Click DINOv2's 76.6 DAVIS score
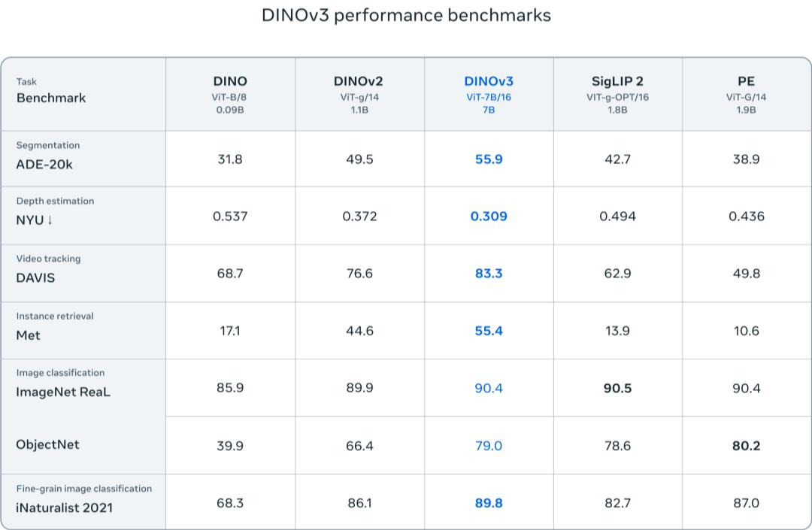 [x=359, y=274]
